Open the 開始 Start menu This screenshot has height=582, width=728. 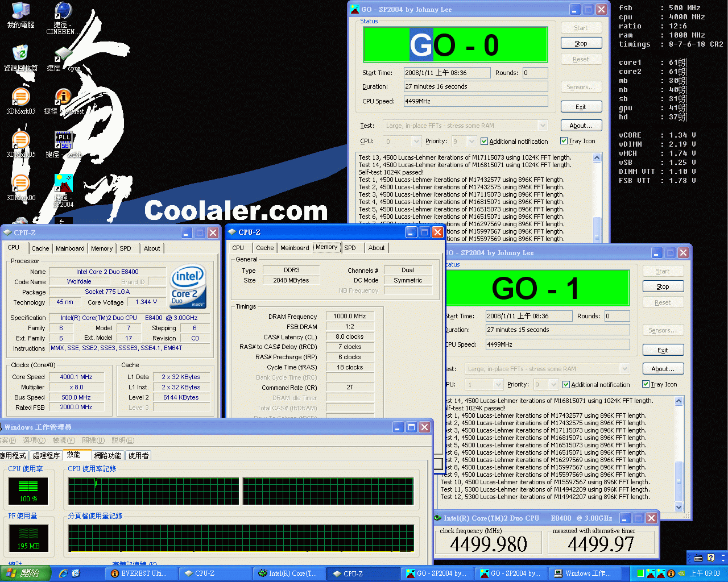click(x=26, y=573)
